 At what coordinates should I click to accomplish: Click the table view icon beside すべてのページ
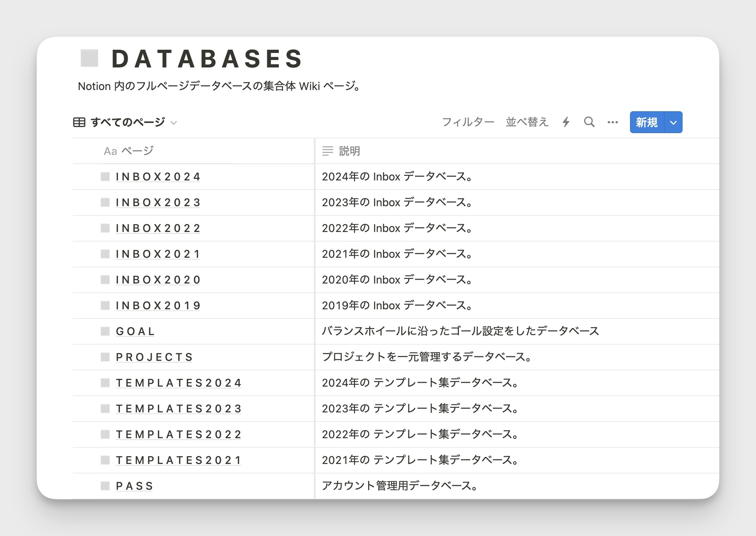click(79, 122)
